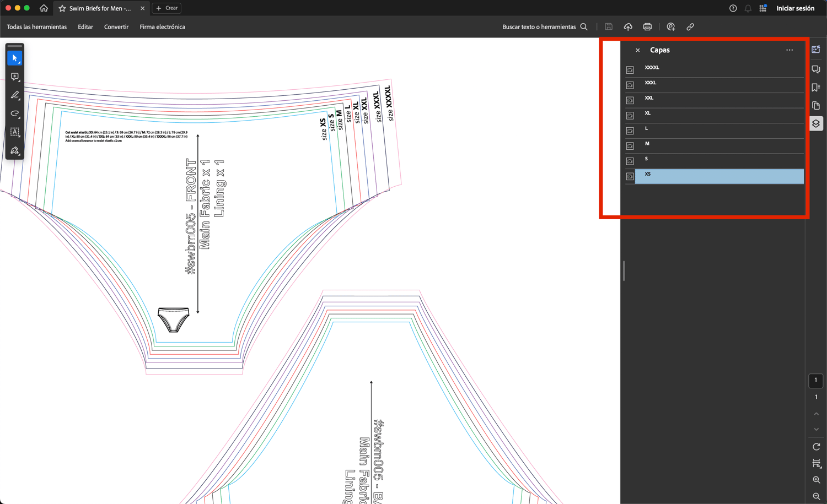Select the XXL layer row
Viewport: 827px width, 504px height.
click(x=719, y=100)
